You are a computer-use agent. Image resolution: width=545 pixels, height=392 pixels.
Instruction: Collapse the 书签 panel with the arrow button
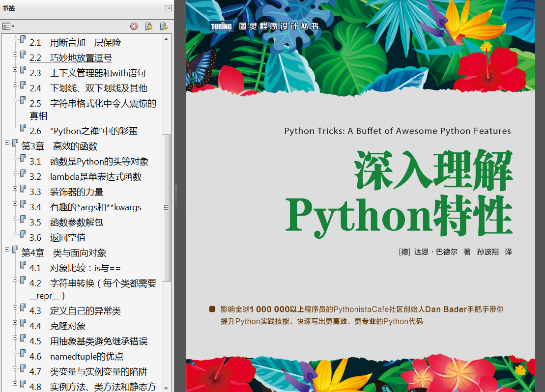[168, 8]
